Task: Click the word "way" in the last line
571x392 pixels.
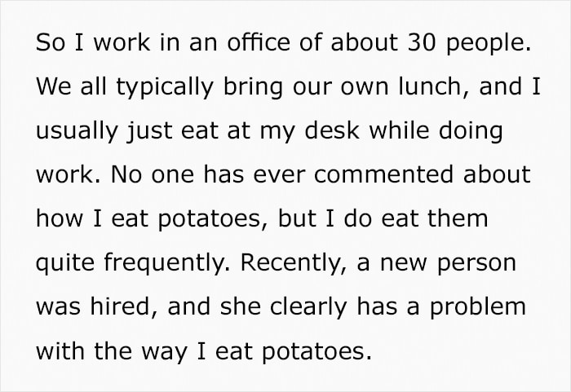Action: [x=163, y=353]
